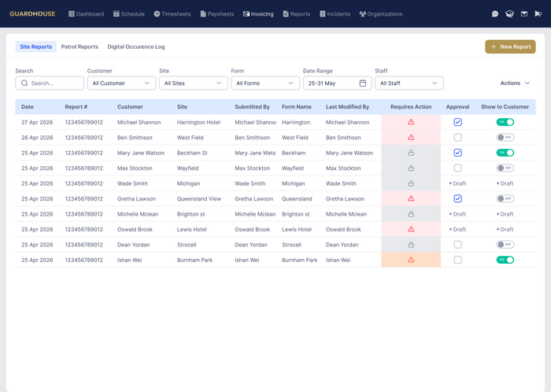Viewport: 551px width, 392px height.
Task: Click the calendar icon in Date Range
Action: (363, 83)
